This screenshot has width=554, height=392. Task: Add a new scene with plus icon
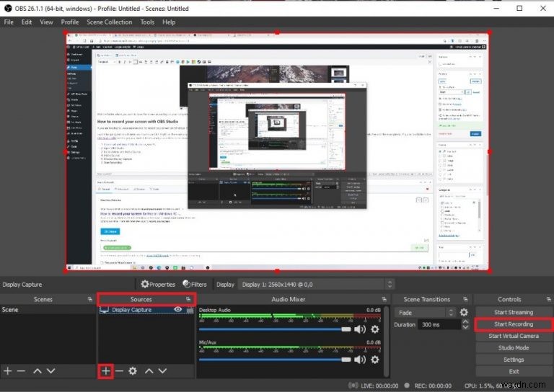[x=8, y=371]
